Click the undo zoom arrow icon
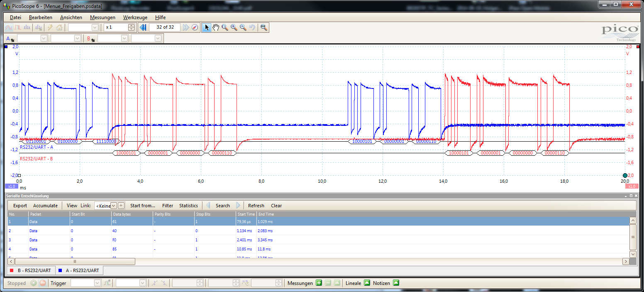The height and width of the screenshot is (292, 644). coord(252,27)
